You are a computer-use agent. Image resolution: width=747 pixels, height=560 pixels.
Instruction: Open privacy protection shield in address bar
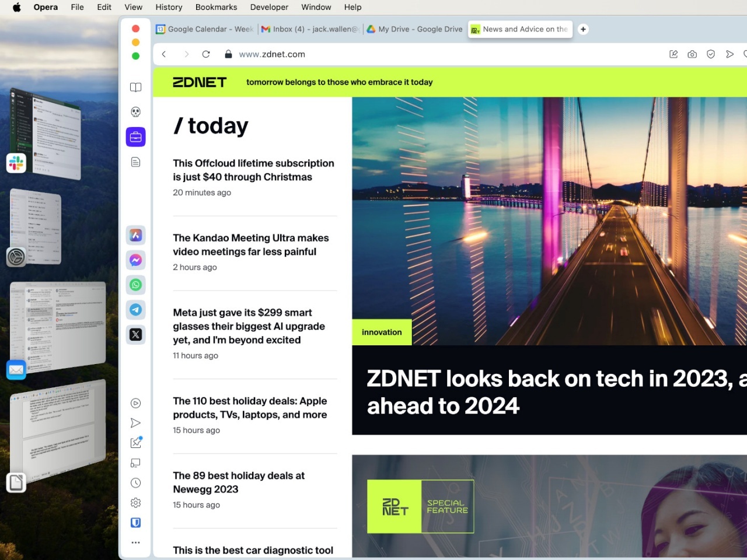711,54
